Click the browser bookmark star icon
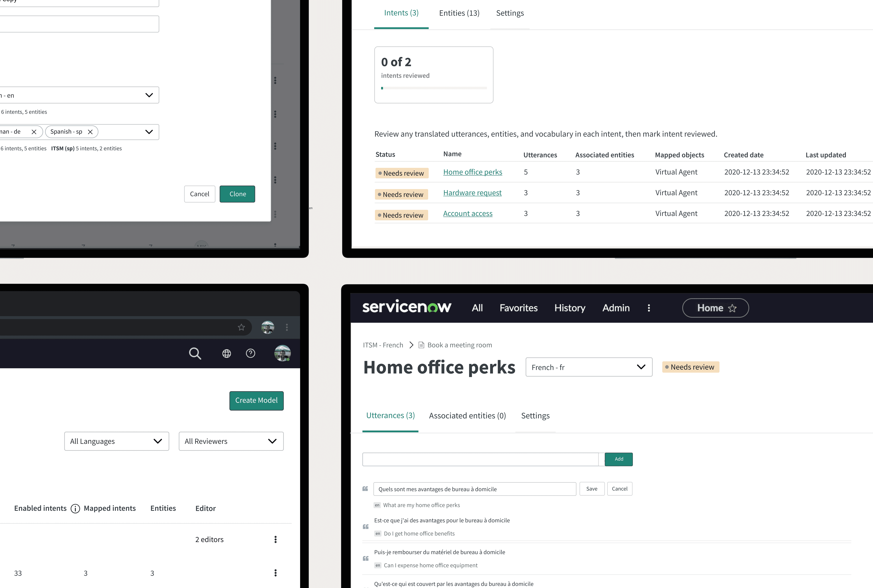Image resolution: width=873 pixels, height=588 pixels. (241, 327)
